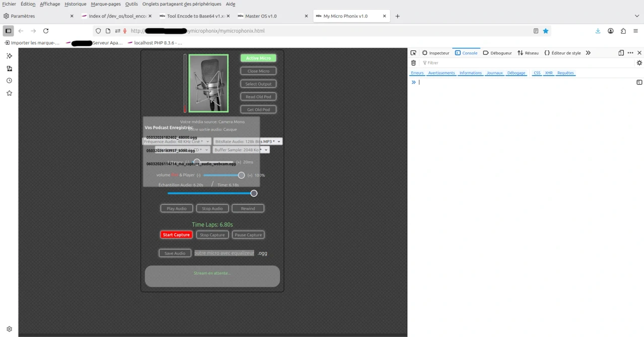
Task: Open the Éditeur de style tab
Action: point(562,53)
